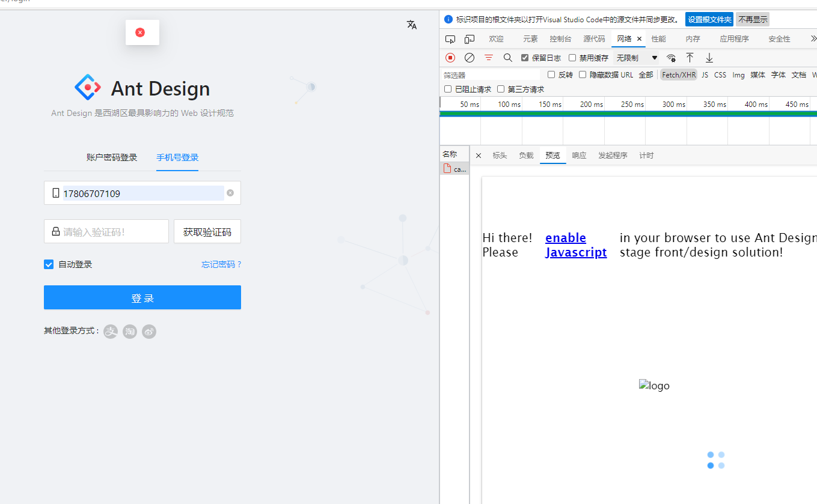Click the 设置根文件夹 button
The width and height of the screenshot is (817, 504).
click(709, 19)
